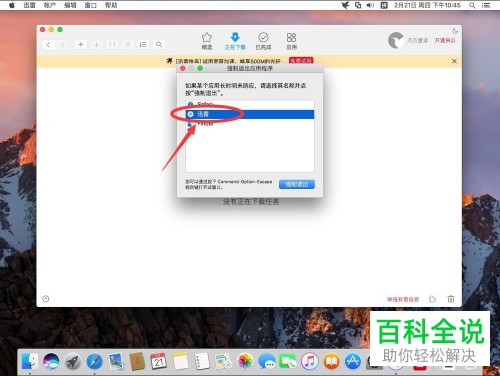
Task: Click the user avatar in Xunlei
Action: (396, 40)
